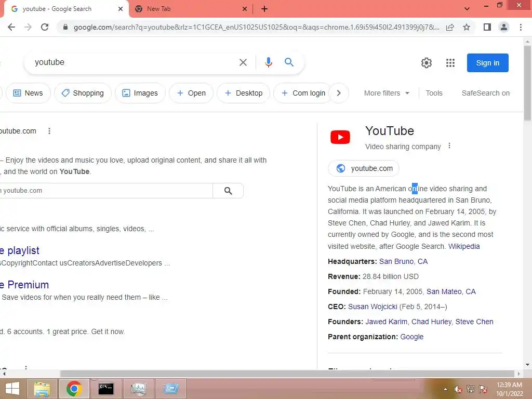This screenshot has height=399, width=532.
Task: Filter results by News
Action: (x=28, y=93)
